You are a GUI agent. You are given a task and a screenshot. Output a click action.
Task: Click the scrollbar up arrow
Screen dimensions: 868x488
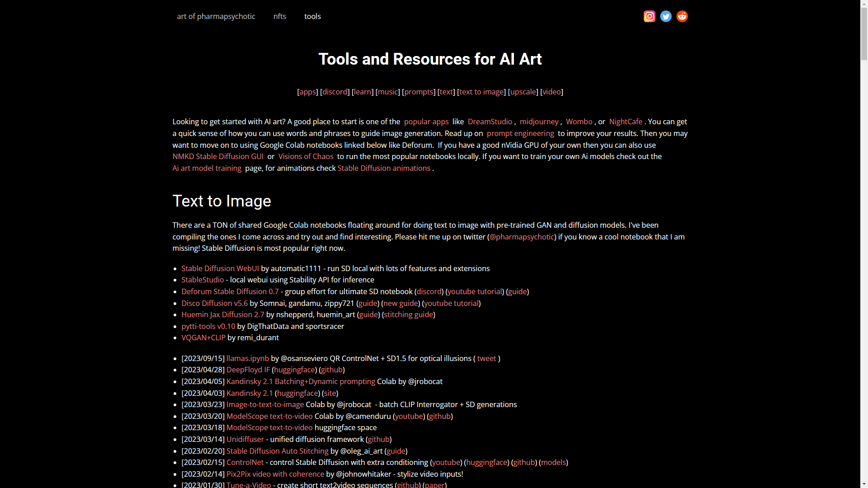coord(864,5)
